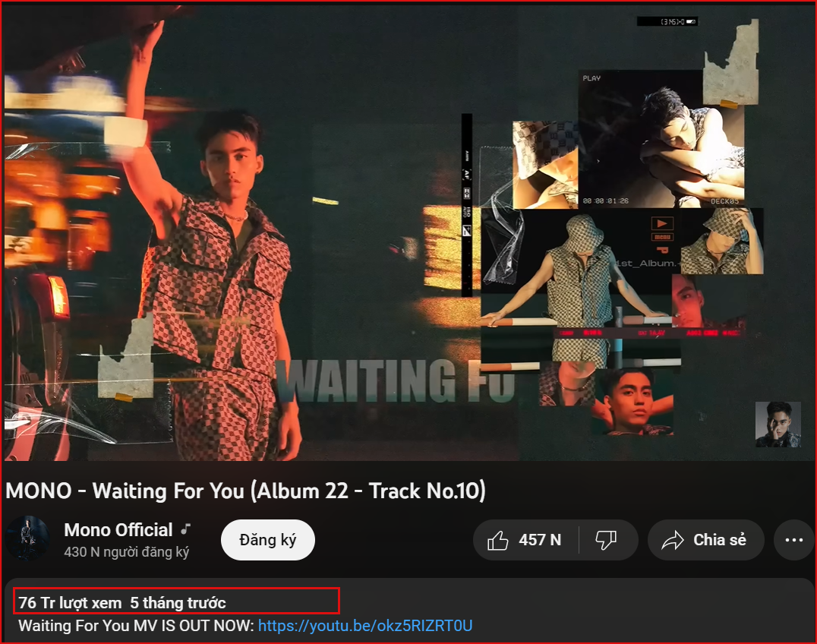
Task: Click the channel watermark thumbnail in video
Action: click(778, 425)
